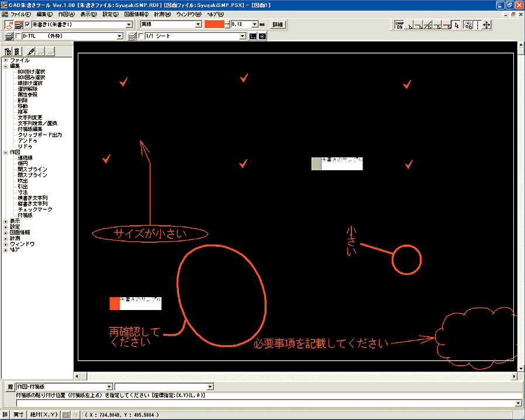Toggle the 1/1 シート checkbox
This screenshot has height=420, width=525.
click(141, 36)
